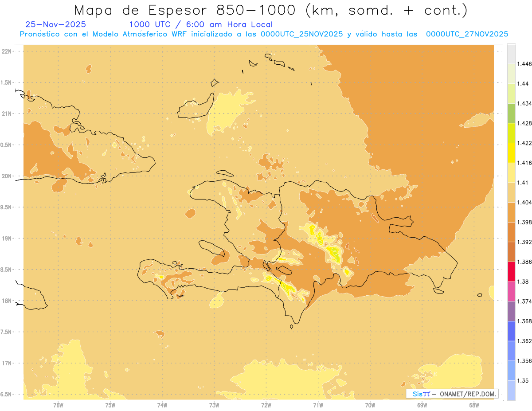Click the blue colorbar segment between 1.362 and 1.368
The image size is (532, 411).
point(511,331)
